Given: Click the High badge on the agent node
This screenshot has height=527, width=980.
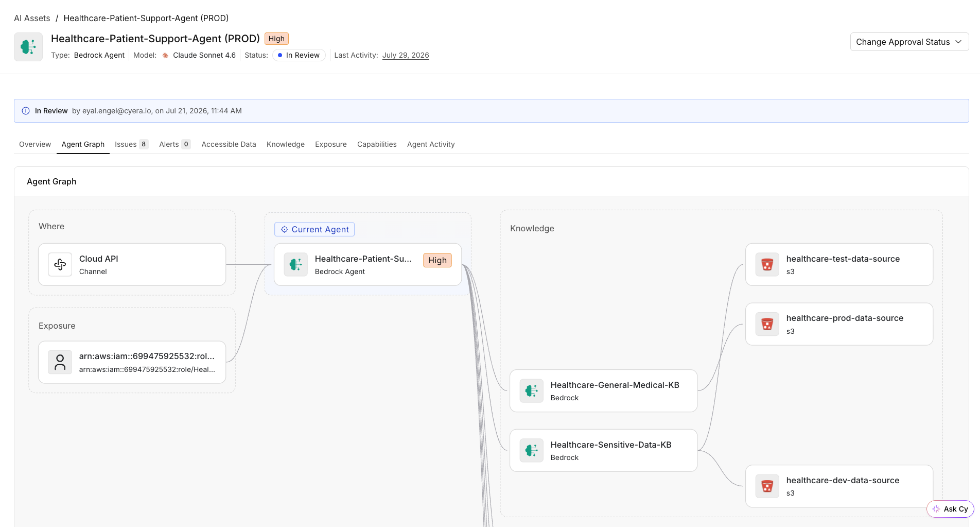Looking at the screenshot, I should tap(437, 261).
